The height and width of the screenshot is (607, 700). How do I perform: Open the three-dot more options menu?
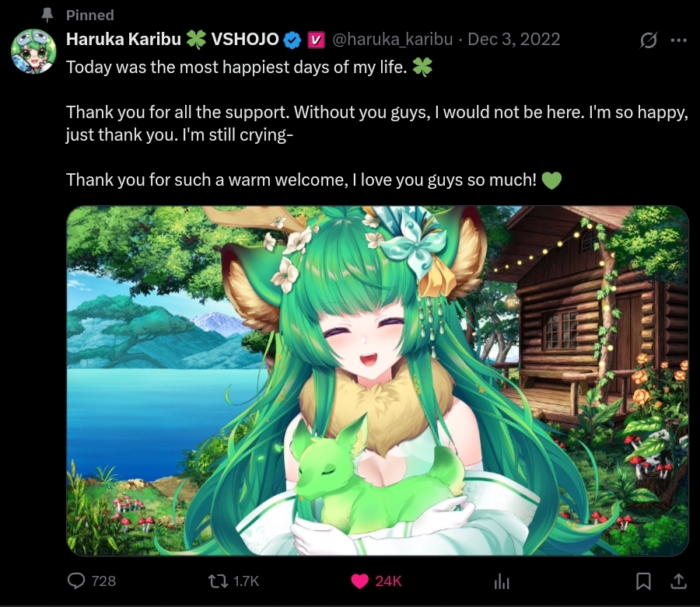[678, 40]
